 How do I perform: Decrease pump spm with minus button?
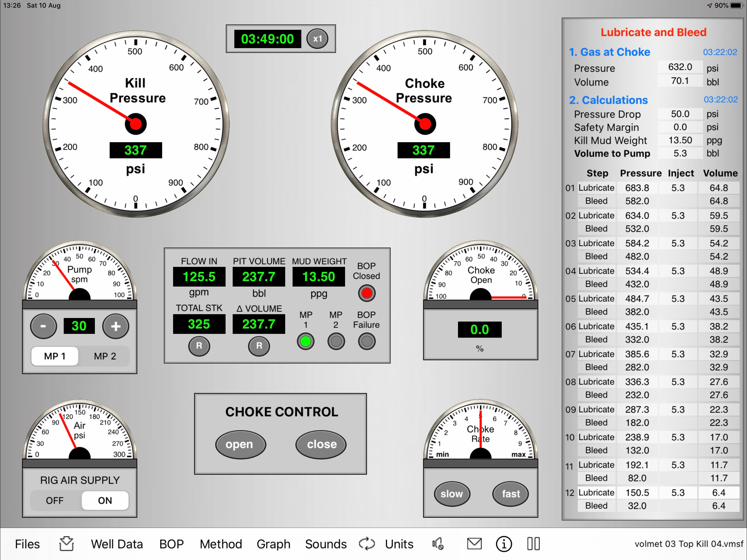[43, 326]
